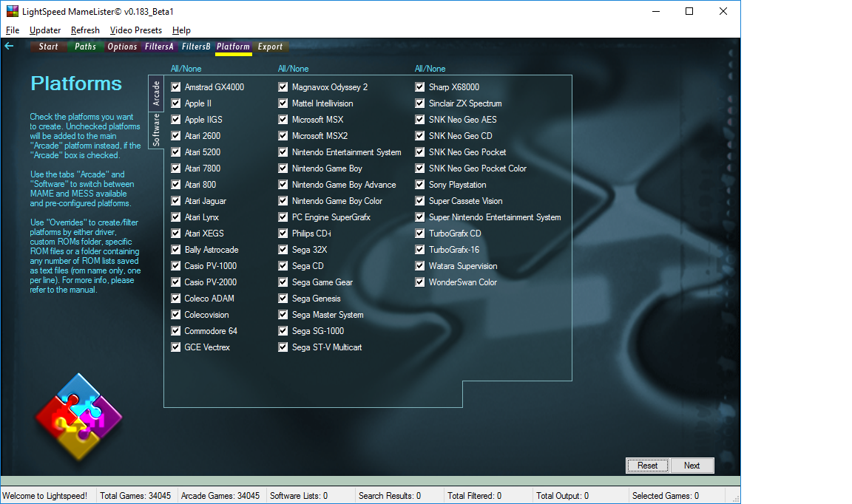Image resolution: width=852 pixels, height=504 pixels.
Task: Disable the Microsoft MSX2 platform
Action: 283,136
